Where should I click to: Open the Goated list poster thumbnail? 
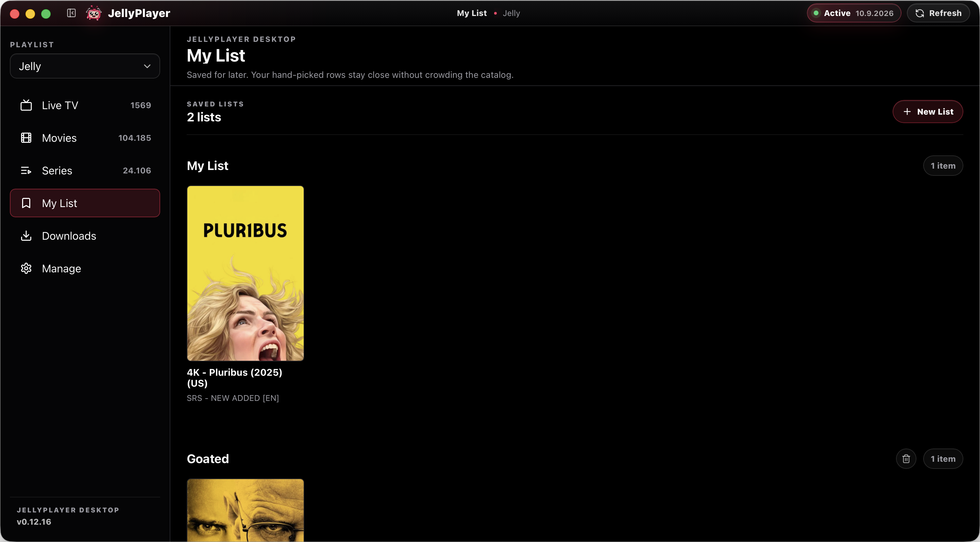coord(246,510)
